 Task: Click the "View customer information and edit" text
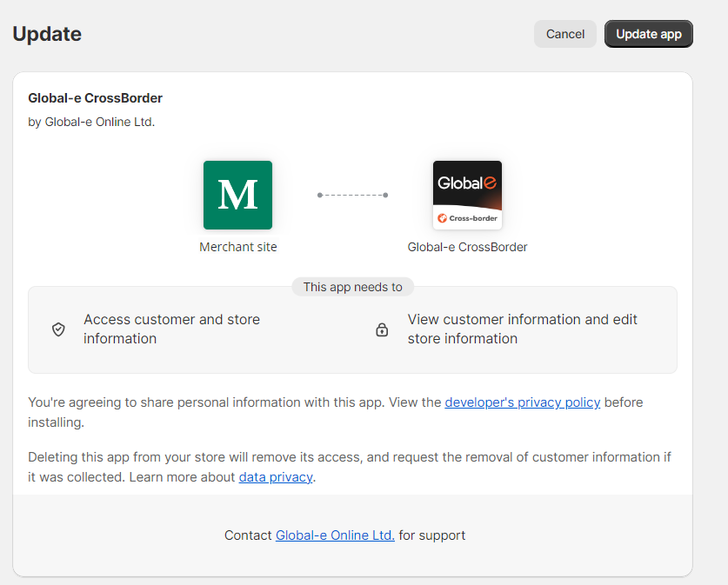tap(522, 320)
